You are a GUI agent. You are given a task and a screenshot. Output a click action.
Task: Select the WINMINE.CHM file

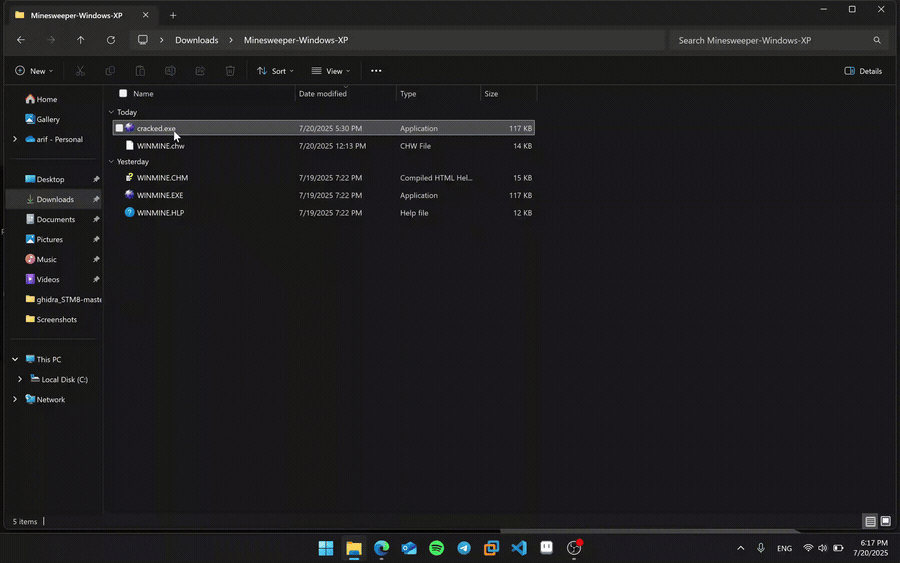pos(324,178)
